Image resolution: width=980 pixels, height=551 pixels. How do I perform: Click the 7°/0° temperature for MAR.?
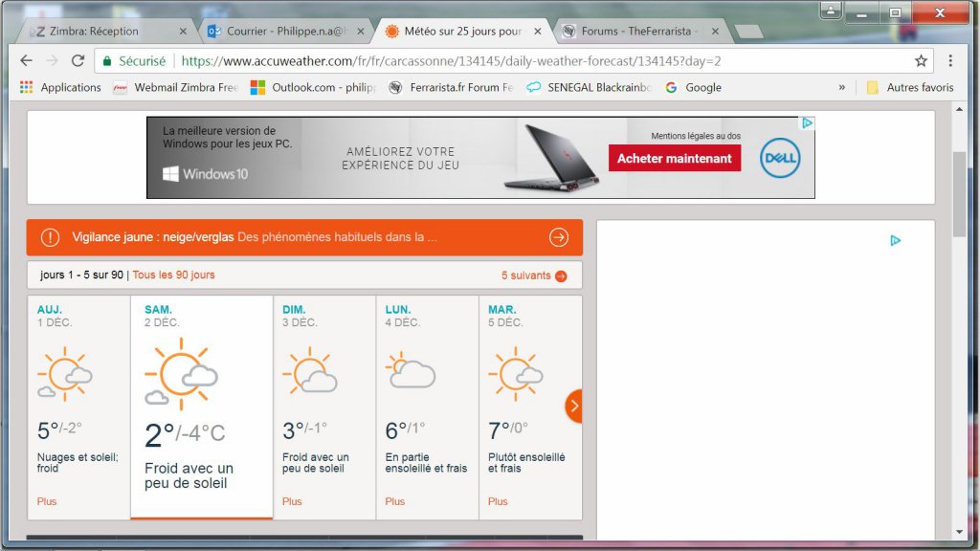click(x=508, y=430)
